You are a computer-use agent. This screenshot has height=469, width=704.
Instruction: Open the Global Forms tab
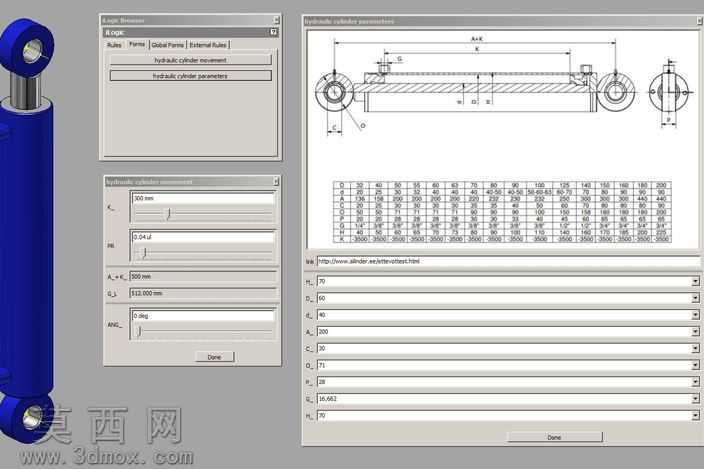[167, 45]
